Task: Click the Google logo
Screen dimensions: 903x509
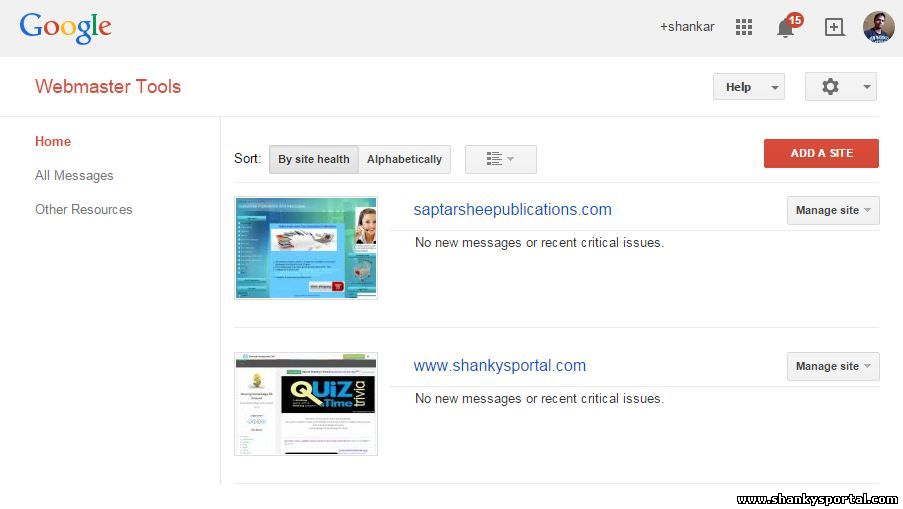Action: tap(66, 28)
